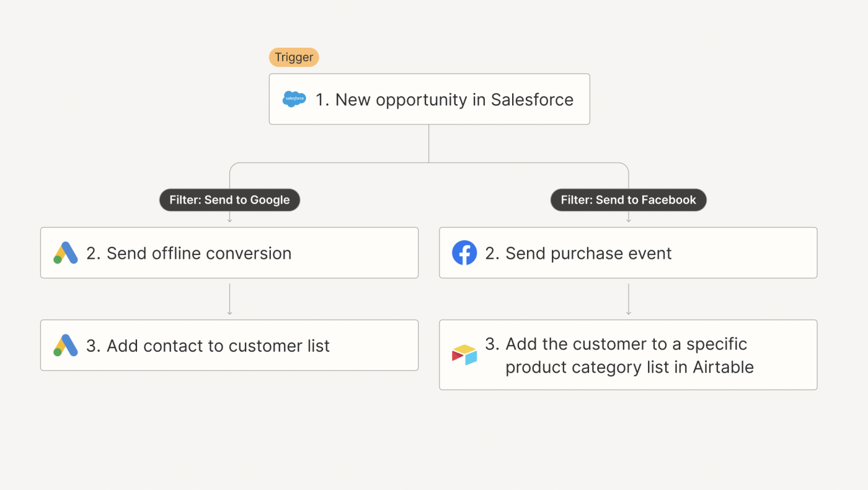Click Google Ads icon beside Send offline conversion

tap(66, 253)
